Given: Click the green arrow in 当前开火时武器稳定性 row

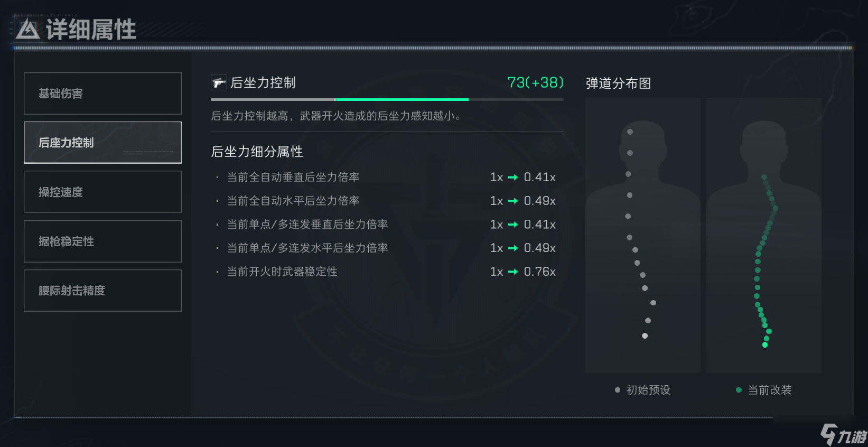Looking at the screenshot, I should (x=513, y=272).
